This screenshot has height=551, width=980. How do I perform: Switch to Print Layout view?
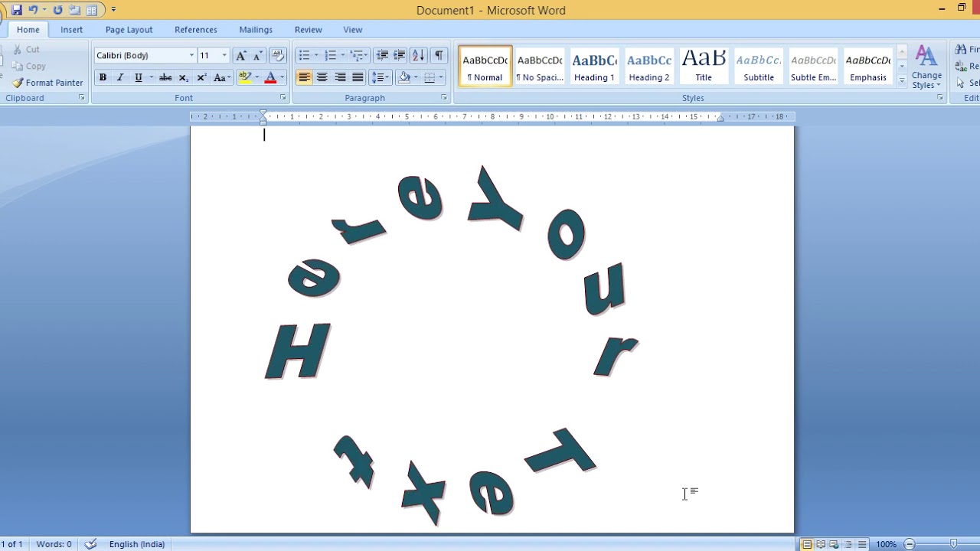point(806,544)
